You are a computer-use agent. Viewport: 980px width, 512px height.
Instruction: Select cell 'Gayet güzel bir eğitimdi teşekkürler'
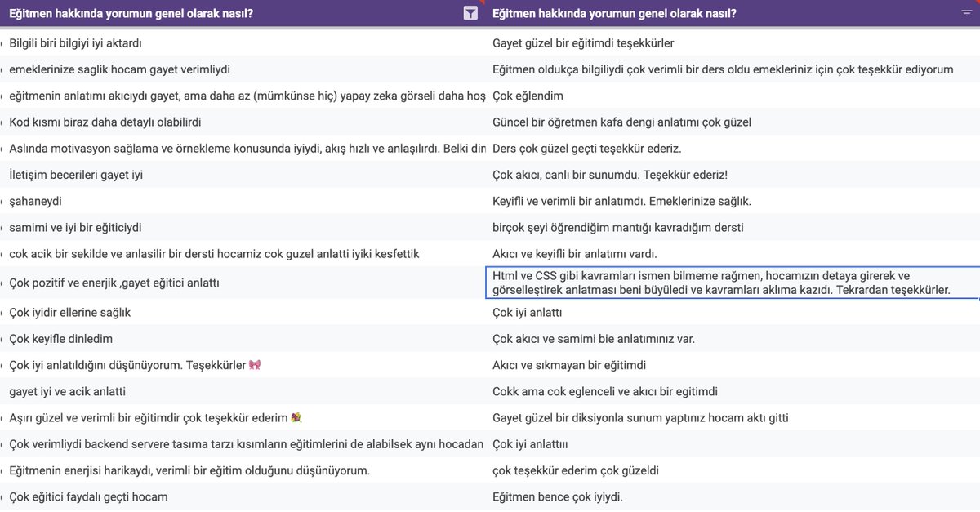pos(733,42)
